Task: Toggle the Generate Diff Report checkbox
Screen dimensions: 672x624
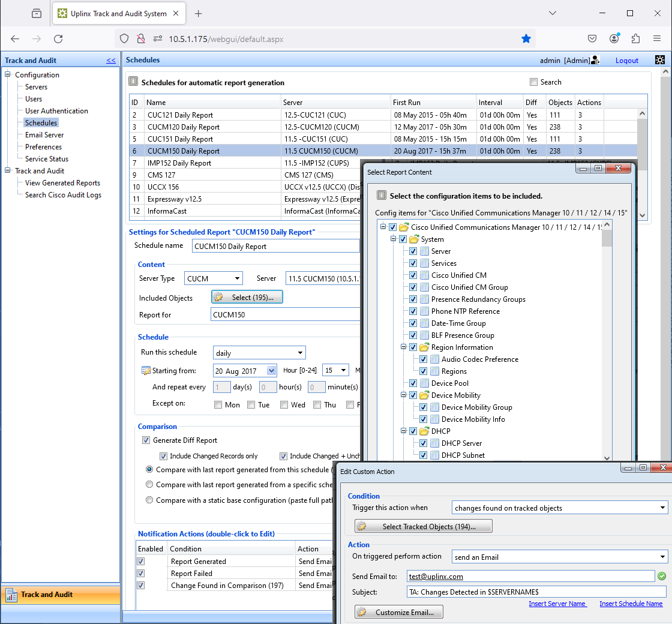Action: click(x=146, y=440)
